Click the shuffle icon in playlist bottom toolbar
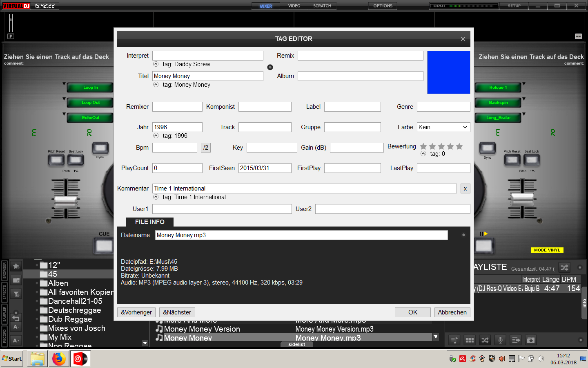This screenshot has height=368, width=588. [x=485, y=340]
